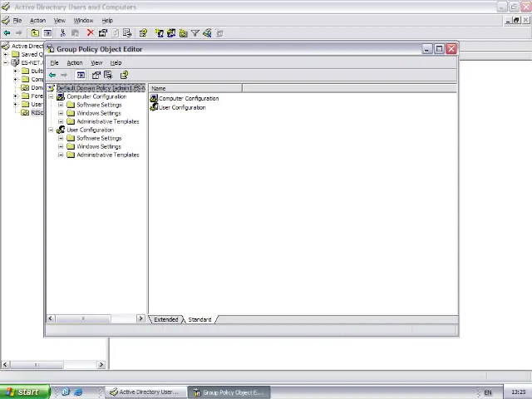Expand Administrative Templates under Computer Configuration
This screenshot has height=399, width=532.
pyautogui.click(x=61, y=121)
